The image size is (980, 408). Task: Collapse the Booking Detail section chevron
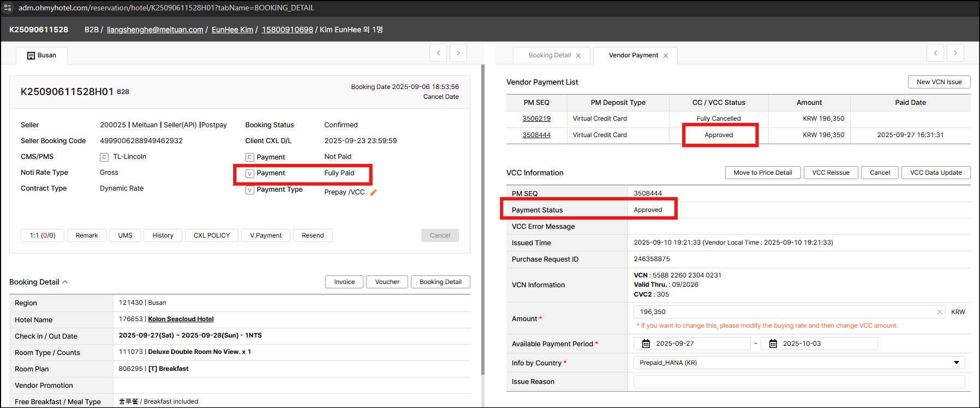[65, 282]
